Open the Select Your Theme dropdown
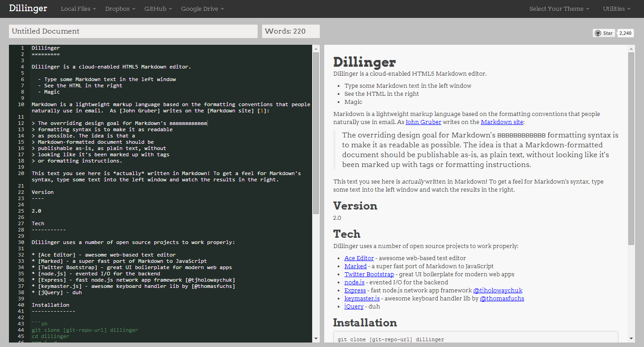 pos(559,9)
